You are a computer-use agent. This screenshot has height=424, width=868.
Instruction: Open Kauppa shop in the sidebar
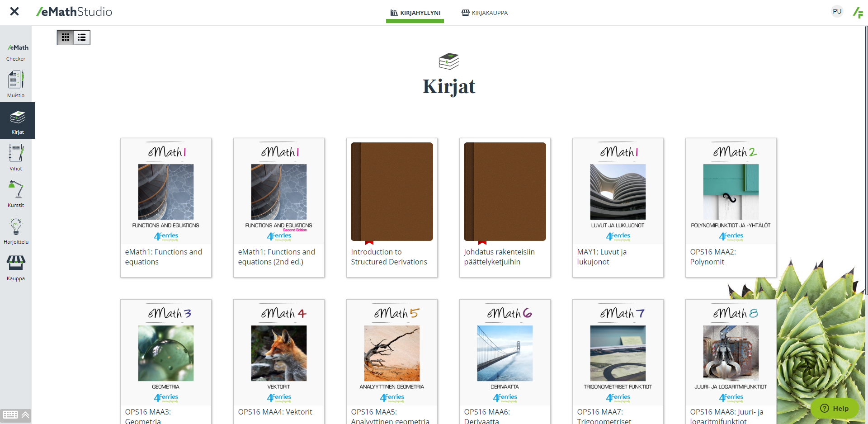tap(16, 267)
